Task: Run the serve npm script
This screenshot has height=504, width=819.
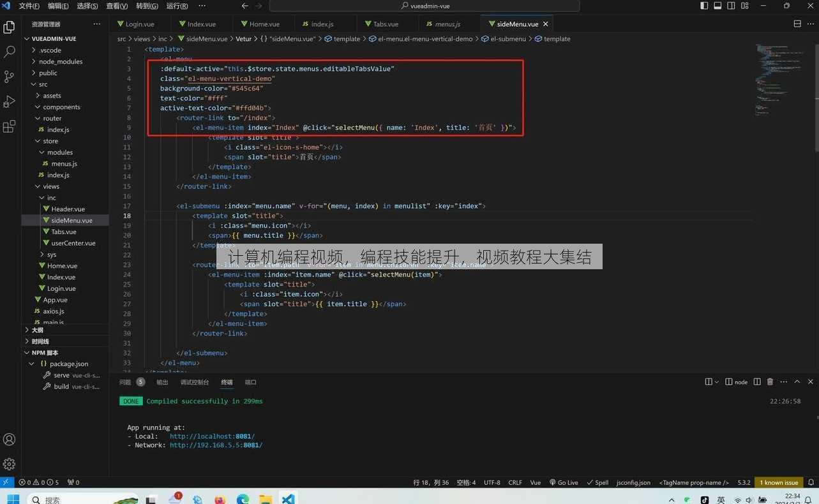Action: click(70, 375)
